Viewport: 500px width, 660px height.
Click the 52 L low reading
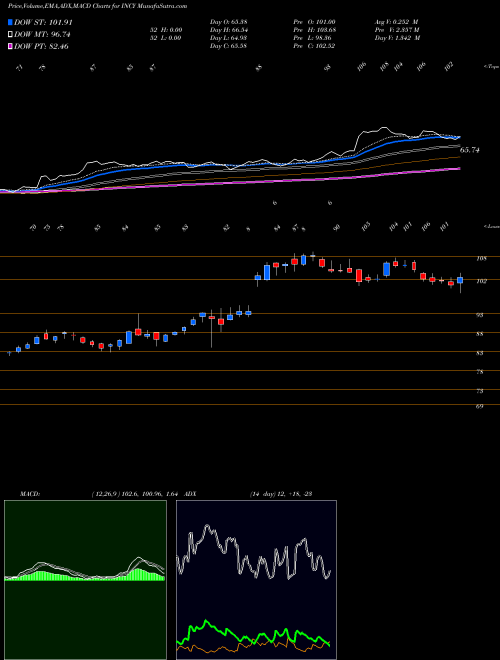pyautogui.click(x=165, y=38)
